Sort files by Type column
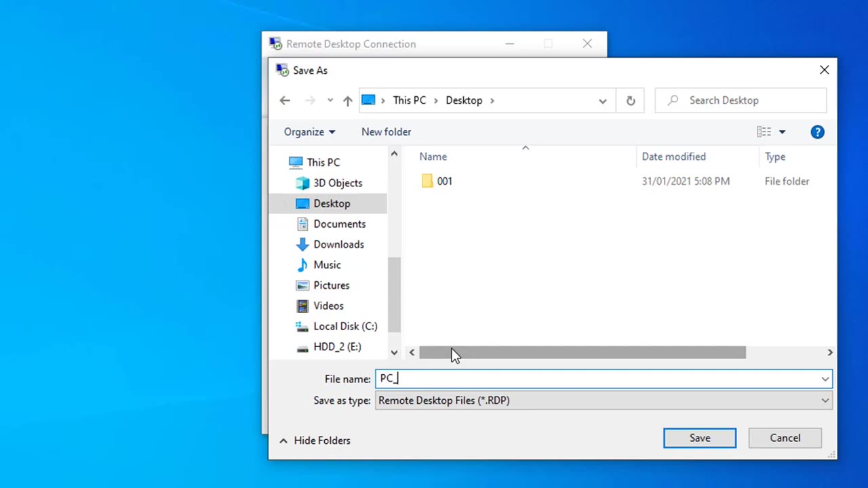Viewport: 868px width, 488px height. pyautogui.click(x=775, y=157)
